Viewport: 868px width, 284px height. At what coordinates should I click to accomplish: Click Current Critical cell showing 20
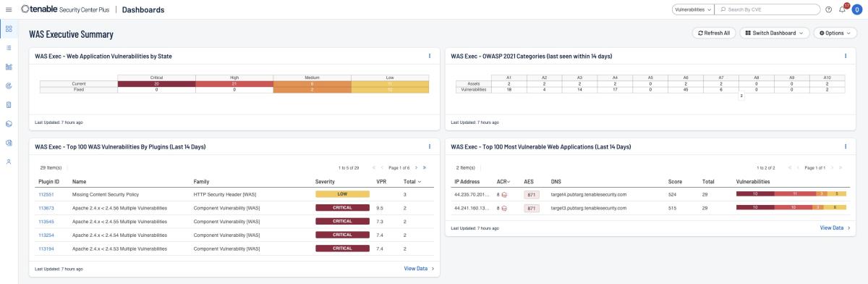tap(156, 83)
